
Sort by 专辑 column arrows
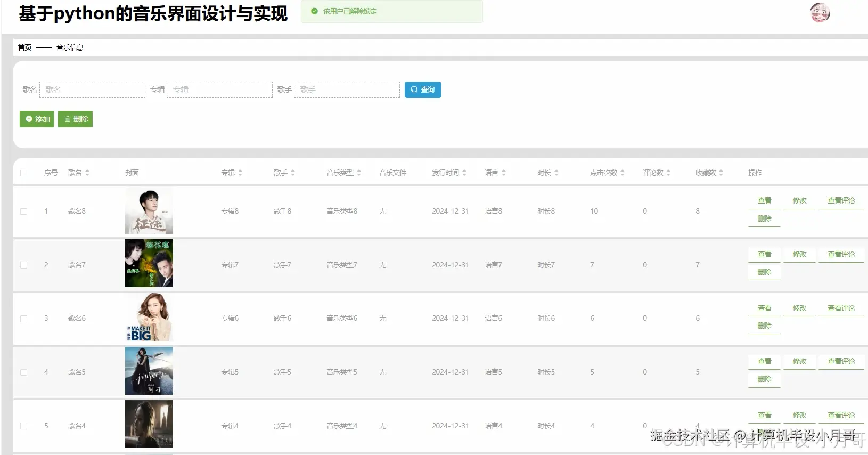click(240, 173)
